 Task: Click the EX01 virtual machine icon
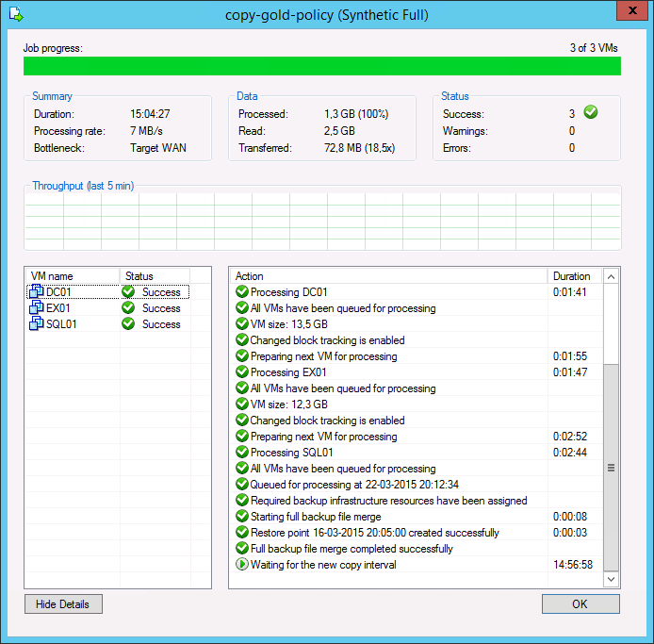(37, 308)
